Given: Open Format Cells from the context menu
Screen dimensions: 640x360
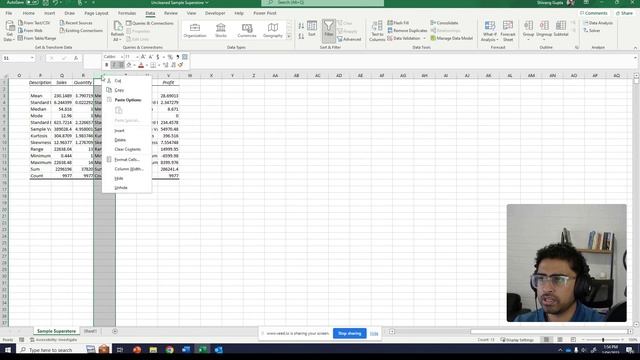Looking at the screenshot, I should [127, 160].
